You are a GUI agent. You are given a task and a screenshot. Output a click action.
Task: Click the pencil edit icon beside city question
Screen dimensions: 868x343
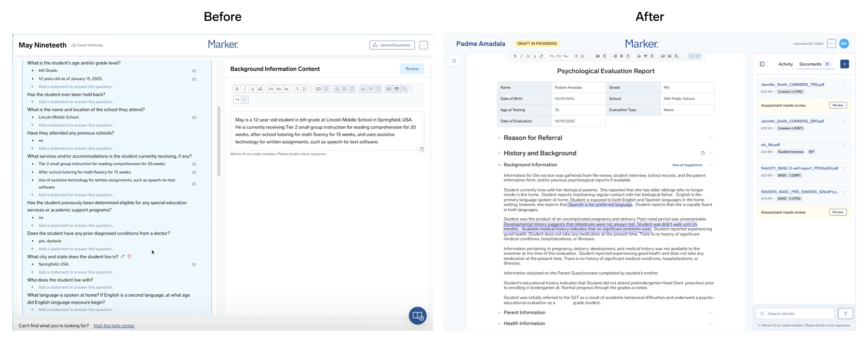click(x=123, y=256)
